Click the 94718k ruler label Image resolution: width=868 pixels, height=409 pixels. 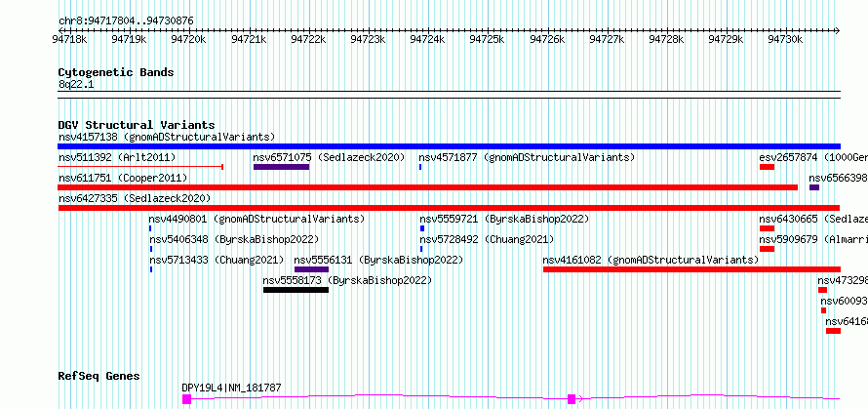pos(69,39)
